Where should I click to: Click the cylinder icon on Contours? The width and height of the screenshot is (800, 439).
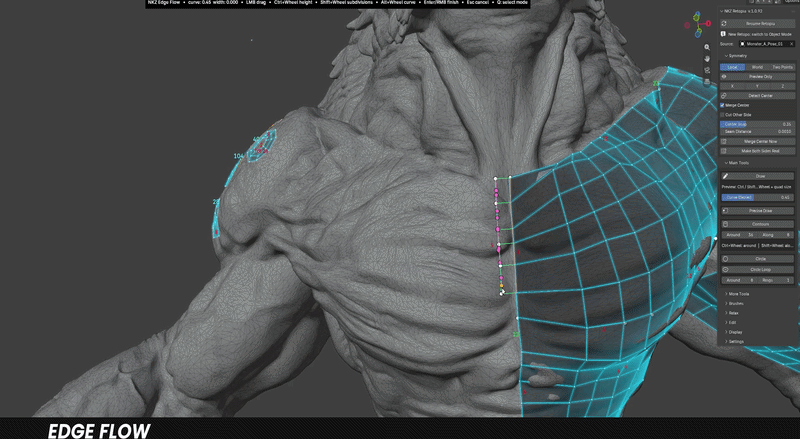tap(725, 224)
